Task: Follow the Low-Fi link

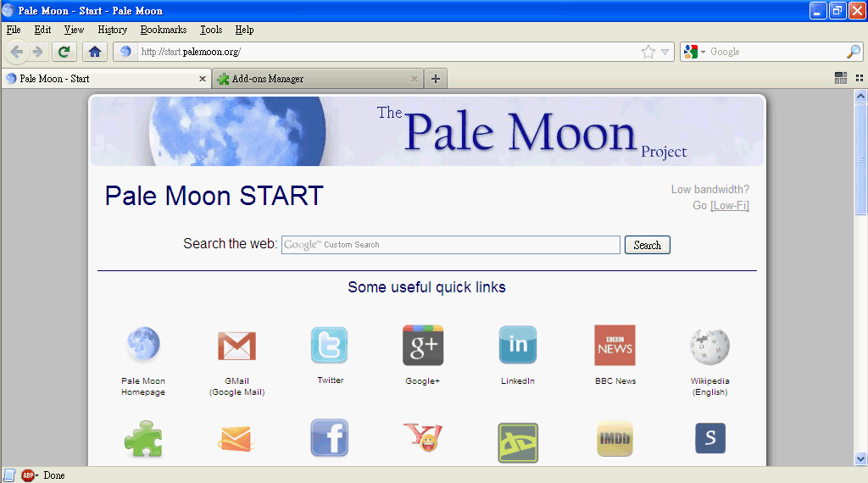Action: (730, 205)
